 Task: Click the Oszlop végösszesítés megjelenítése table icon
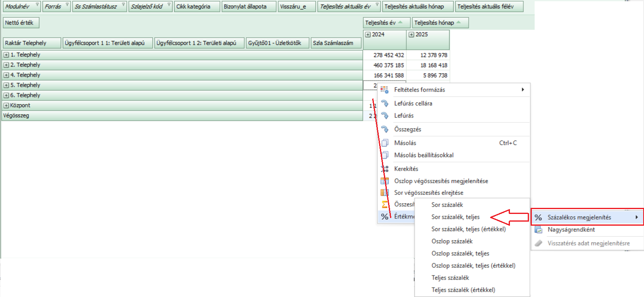click(384, 181)
